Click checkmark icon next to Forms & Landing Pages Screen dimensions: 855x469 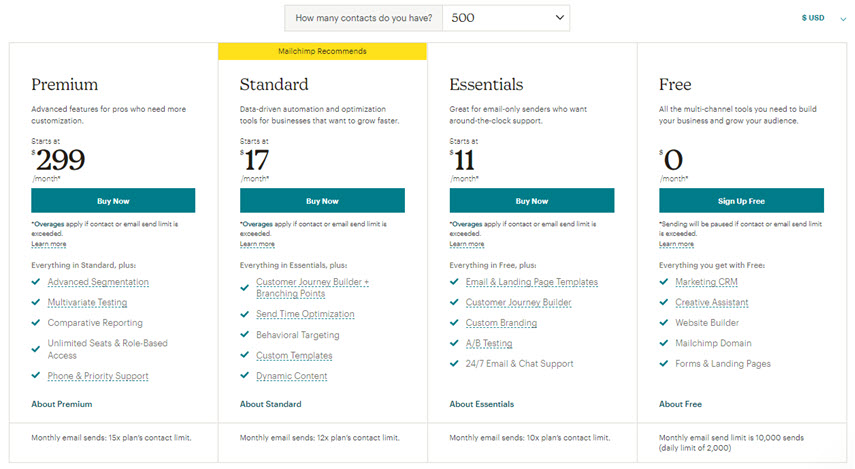664,363
